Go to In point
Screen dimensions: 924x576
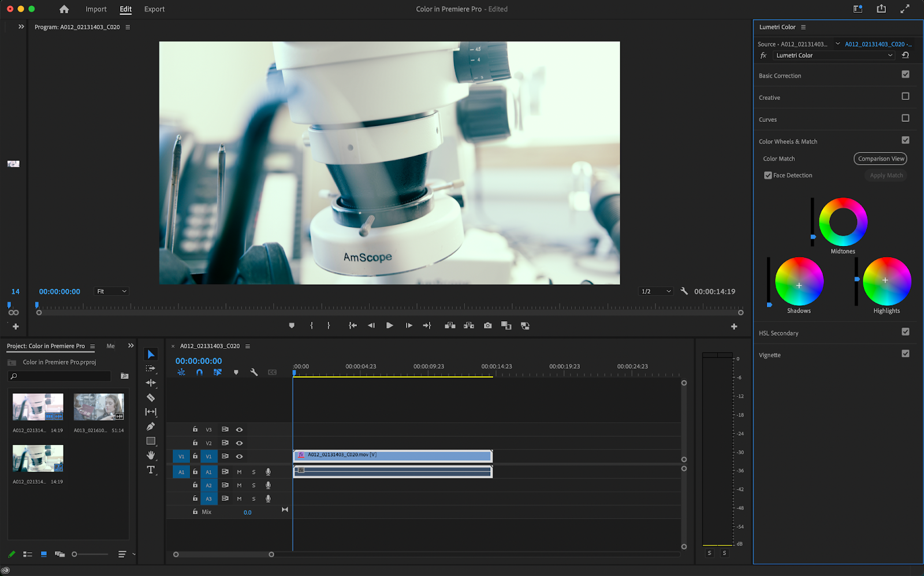pyautogui.click(x=353, y=326)
